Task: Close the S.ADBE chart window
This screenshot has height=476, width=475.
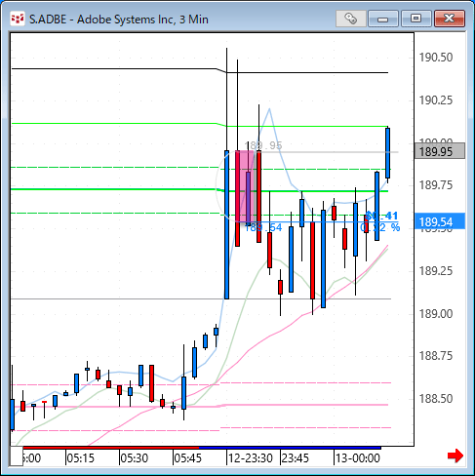Action: pyautogui.click(x=450, y=19)
